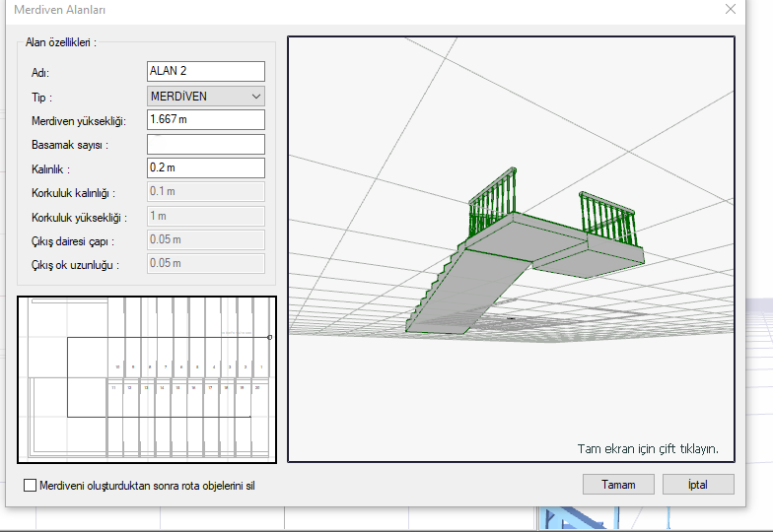Image resolution: width=773 pixels, height=532 pixels.
Task: Open the Tip dropdown showing MERDİVEN
Action: [205, 96]
